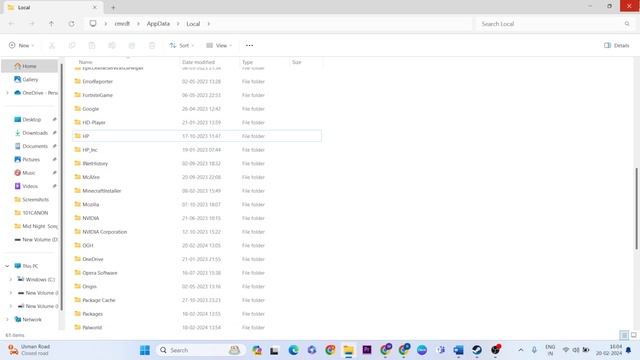640x360 pixels.
Task: Open Downloads quick access folder
Action: [32, 133]
